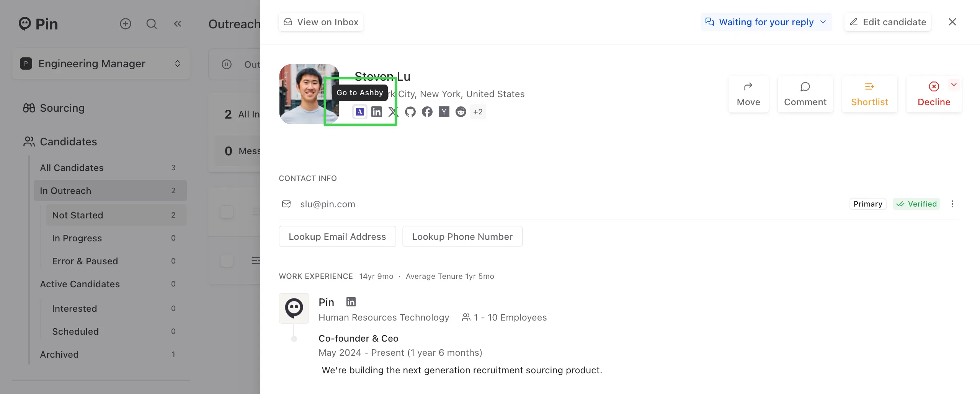
Task: Open the Reddit profile icon
Action: click(x=461, y=112)
